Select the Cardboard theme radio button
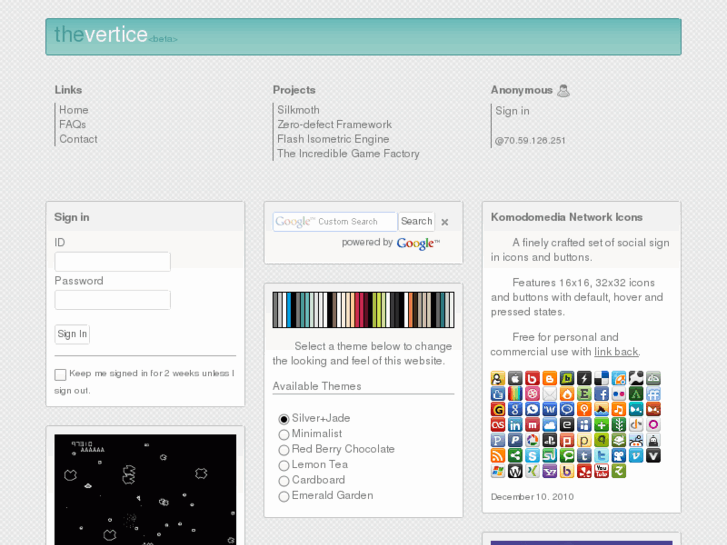The image size is (727, 545). coord(284,481)
